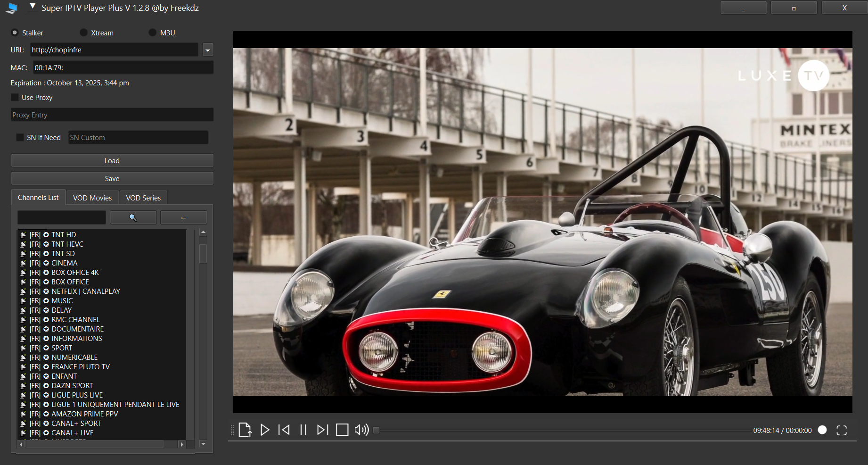868x465 pixels.
Task: Click the video player display area
Action: click(542, 222)
